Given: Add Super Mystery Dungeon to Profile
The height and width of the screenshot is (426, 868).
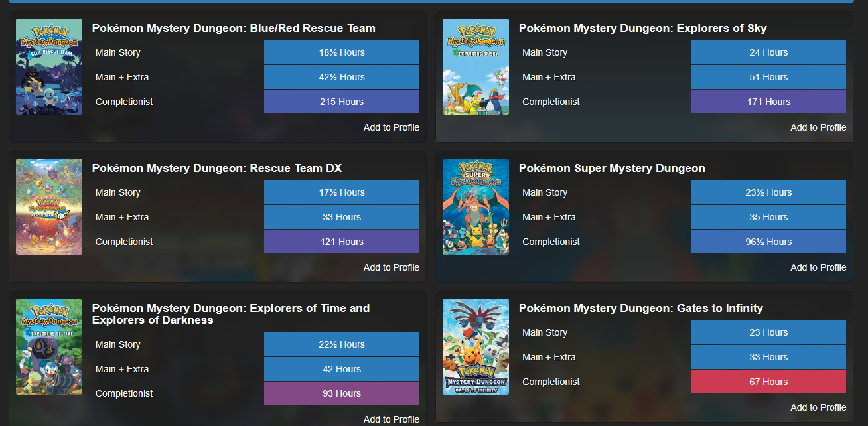Looking at the screenshot, I should tap(818, 267).
